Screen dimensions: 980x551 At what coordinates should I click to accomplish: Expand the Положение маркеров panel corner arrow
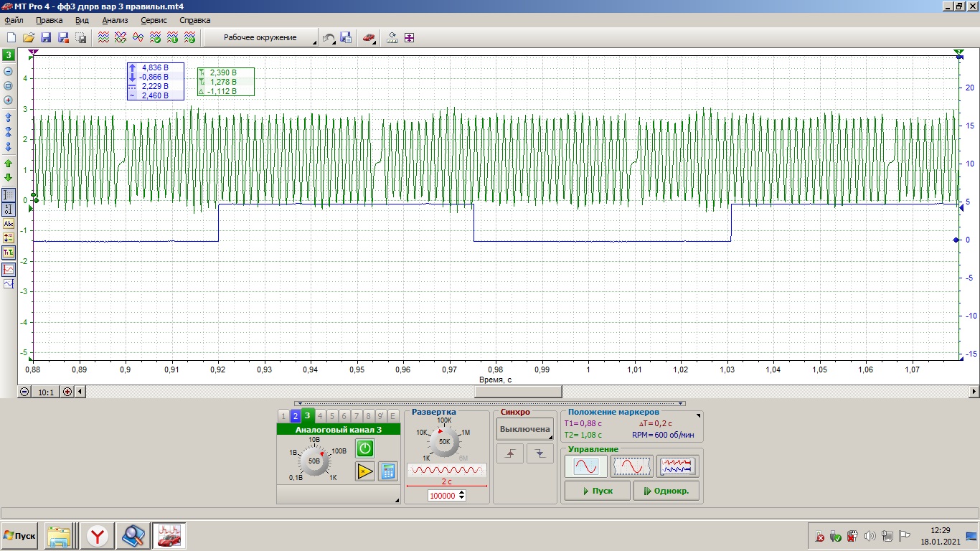click(x=698, y=416)
